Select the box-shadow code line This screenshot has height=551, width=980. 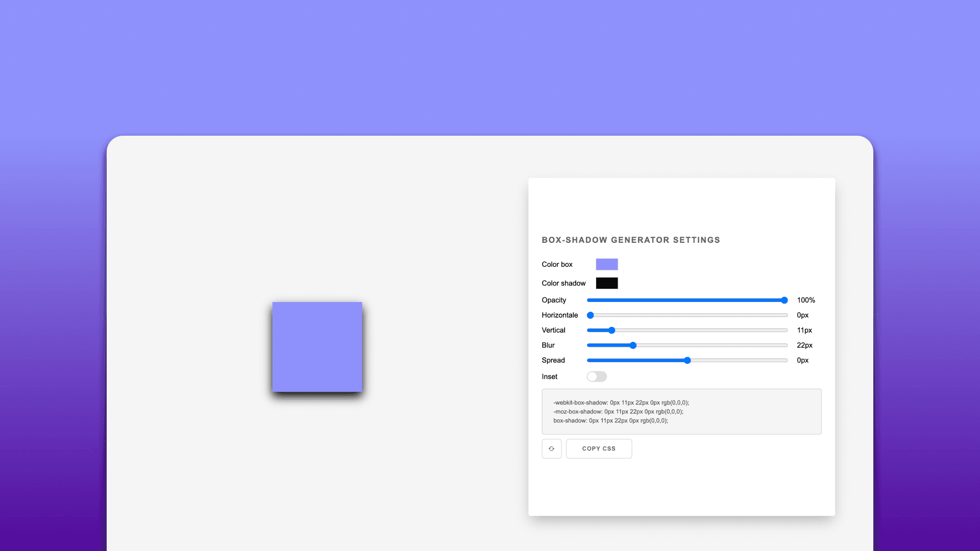click(610, 421)
